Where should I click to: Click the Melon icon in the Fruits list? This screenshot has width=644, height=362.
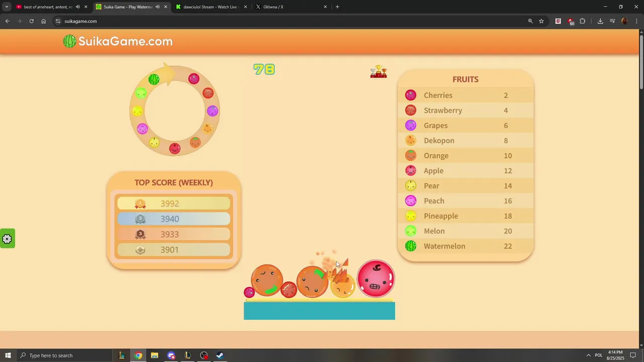tap(411, 231)
